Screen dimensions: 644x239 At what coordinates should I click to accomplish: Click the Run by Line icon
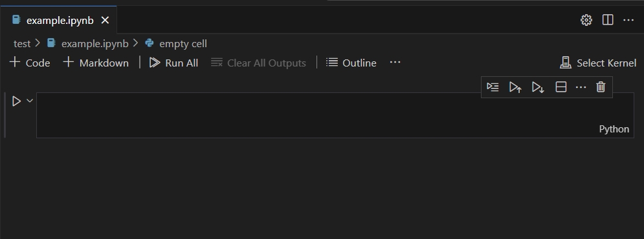point(493,87)
